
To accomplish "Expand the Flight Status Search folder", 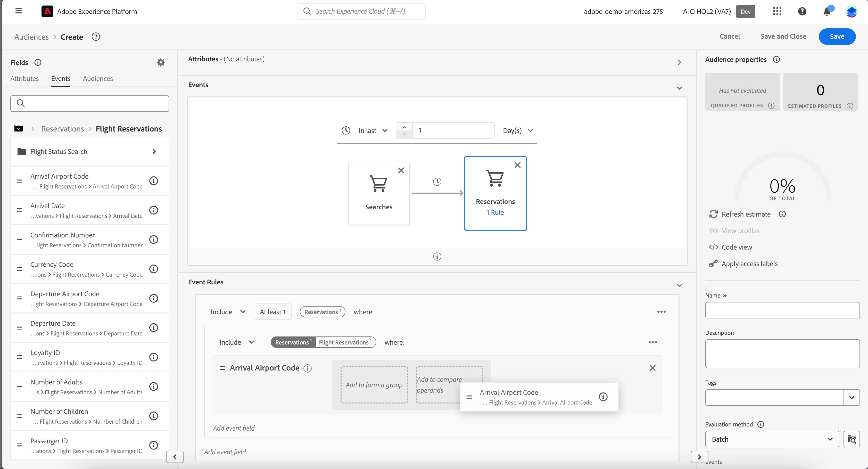I will coord(90,152).
